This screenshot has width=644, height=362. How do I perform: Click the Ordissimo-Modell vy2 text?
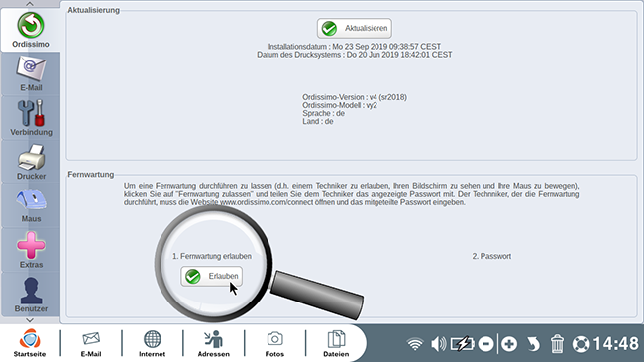[x=340, y=105]
